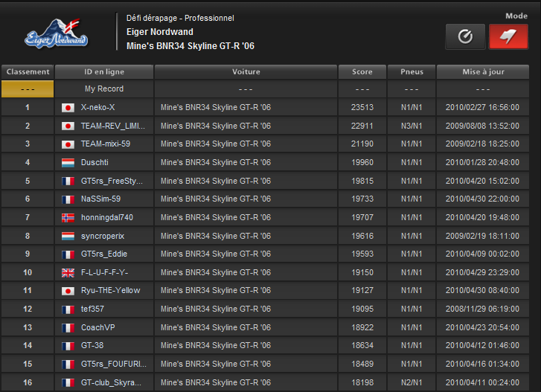Click rank number 10 cell
Image resolution: width=541 pixels, height=392 pixels.
[28, 273]
